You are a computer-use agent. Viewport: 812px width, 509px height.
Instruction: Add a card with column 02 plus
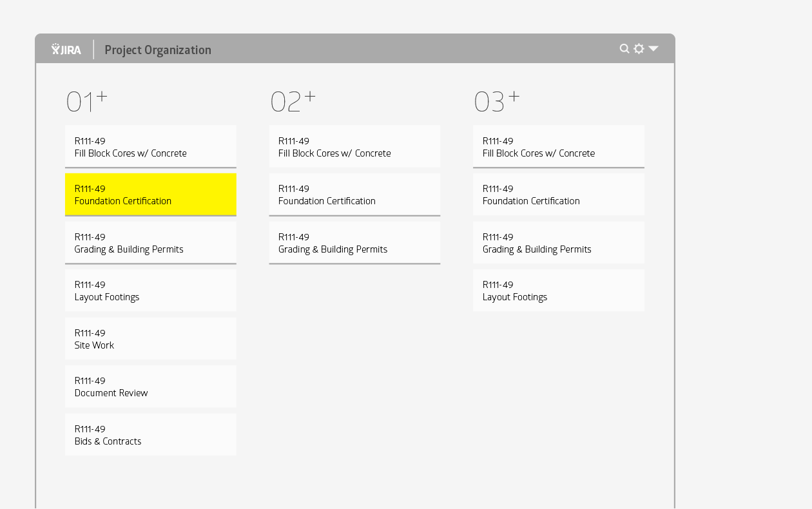[310, 97]
